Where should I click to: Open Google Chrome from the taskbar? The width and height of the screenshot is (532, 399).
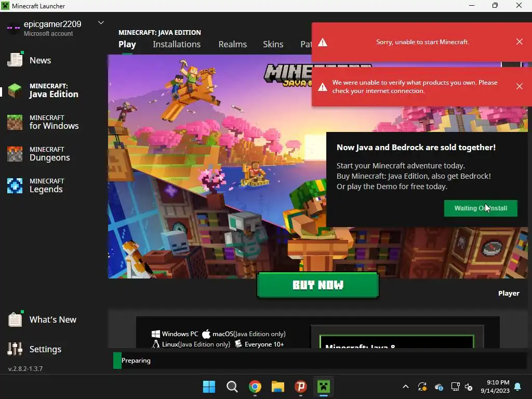[x=255, y=387]
